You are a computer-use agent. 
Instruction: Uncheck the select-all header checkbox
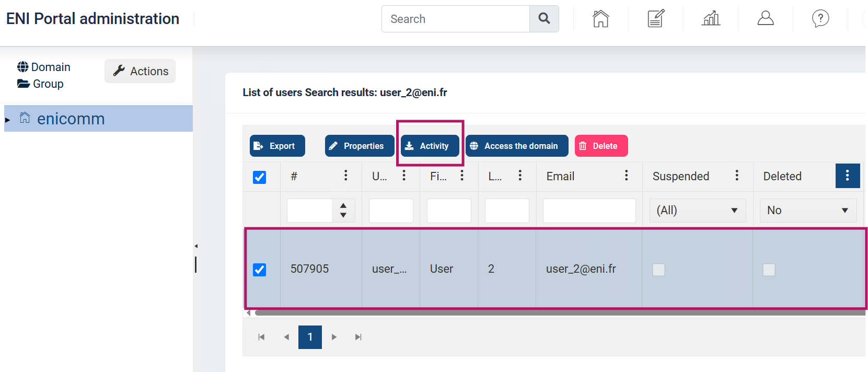pyautogui.click(x=259, y=177)
